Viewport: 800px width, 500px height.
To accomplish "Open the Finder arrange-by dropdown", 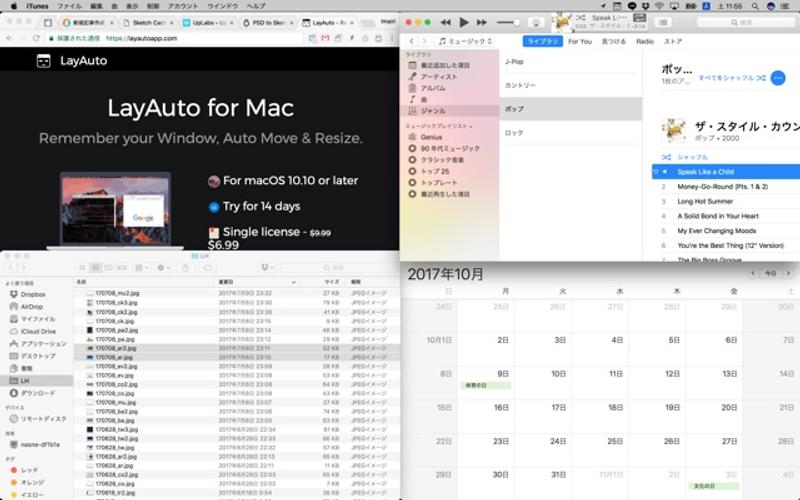I will point(139,267).
